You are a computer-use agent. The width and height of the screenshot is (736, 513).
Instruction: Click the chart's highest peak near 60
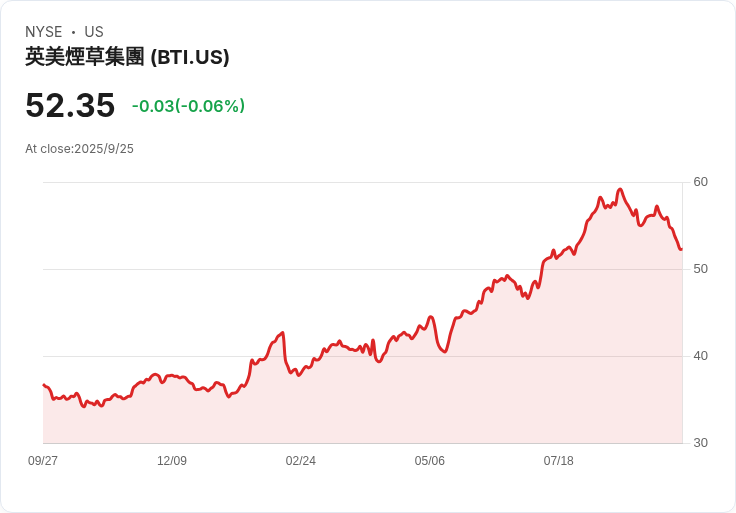click(x=620, y=190)
